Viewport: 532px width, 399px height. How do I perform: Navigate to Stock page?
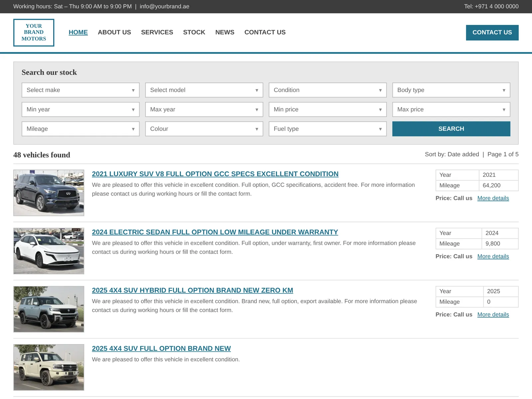tap(194, 32)
